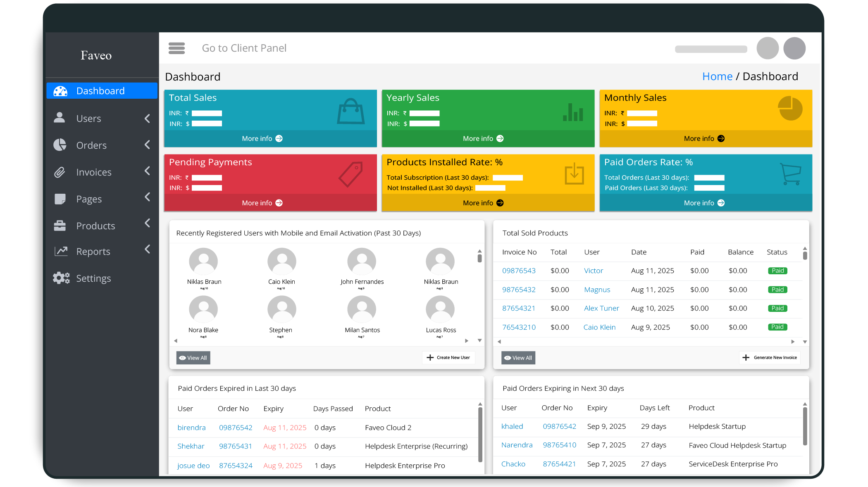Click the Total Sold Products vertical scrollbar
The height and width of the screenshot is (487, 868).
coord(805,255)
